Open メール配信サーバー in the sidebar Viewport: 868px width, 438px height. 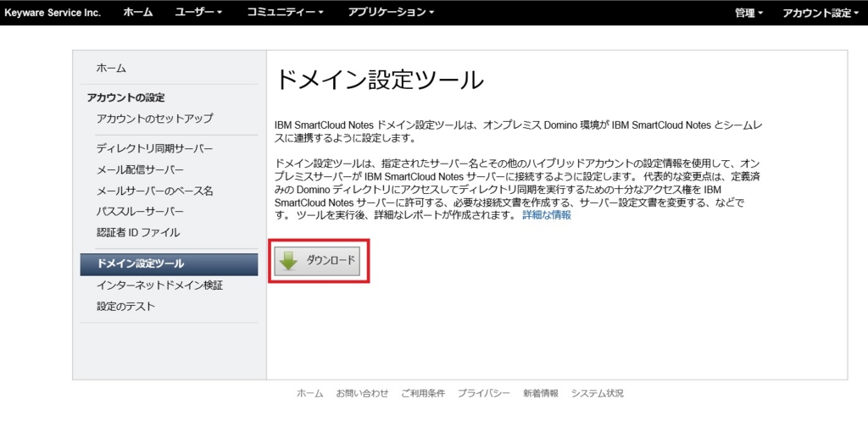pyautogui.click(x=140, y=169)
